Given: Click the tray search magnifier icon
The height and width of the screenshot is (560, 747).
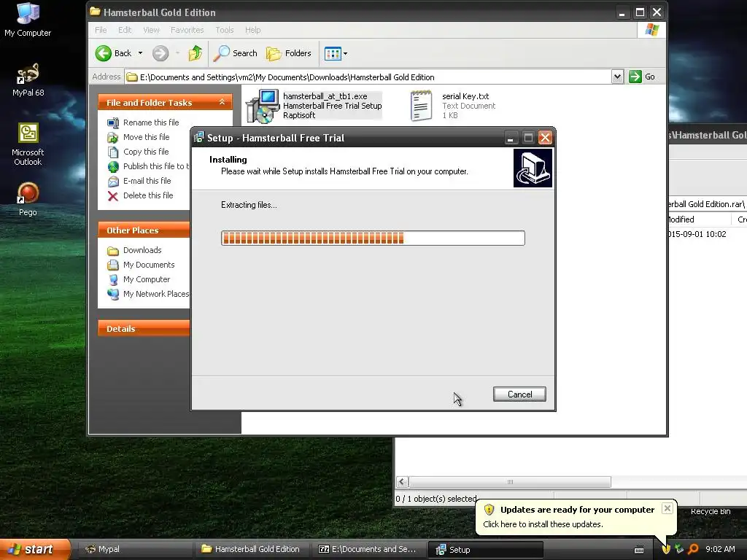Looking at the screenshot, I should 693,549.
